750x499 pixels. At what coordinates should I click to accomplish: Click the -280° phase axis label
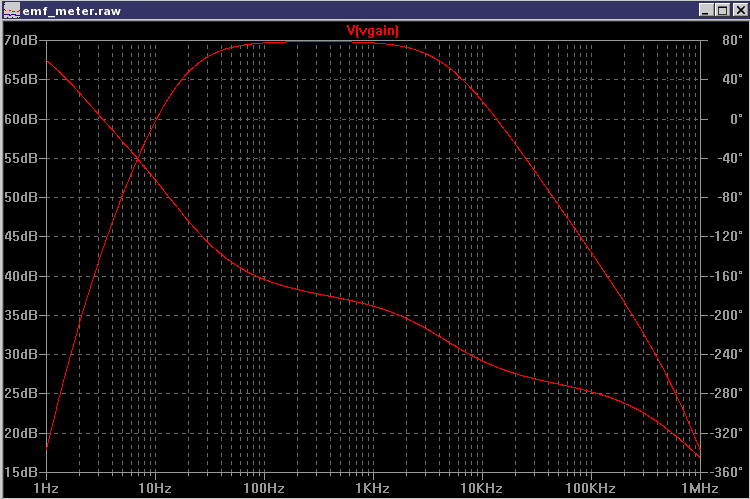coord(727,394)
